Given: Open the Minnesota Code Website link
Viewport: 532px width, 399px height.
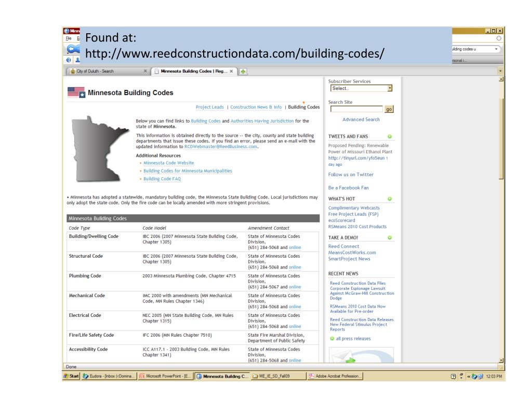Looking at the screenshot, I should [169, 163].
